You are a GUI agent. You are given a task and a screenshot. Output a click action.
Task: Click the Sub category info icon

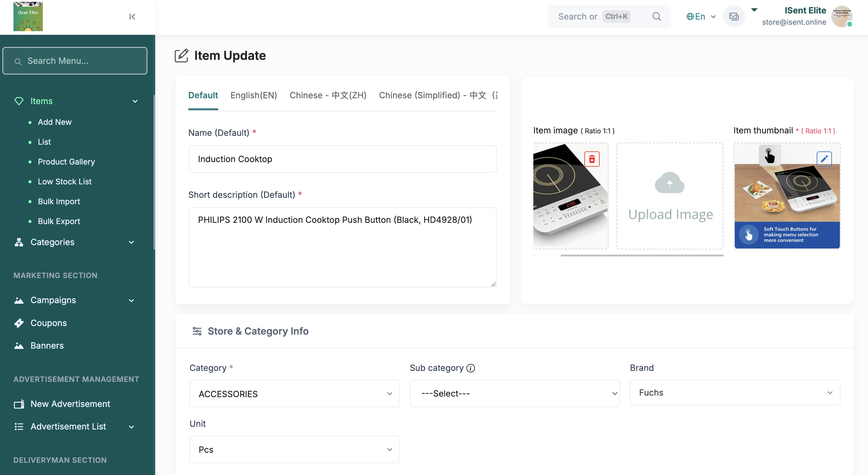click(470, 368)
